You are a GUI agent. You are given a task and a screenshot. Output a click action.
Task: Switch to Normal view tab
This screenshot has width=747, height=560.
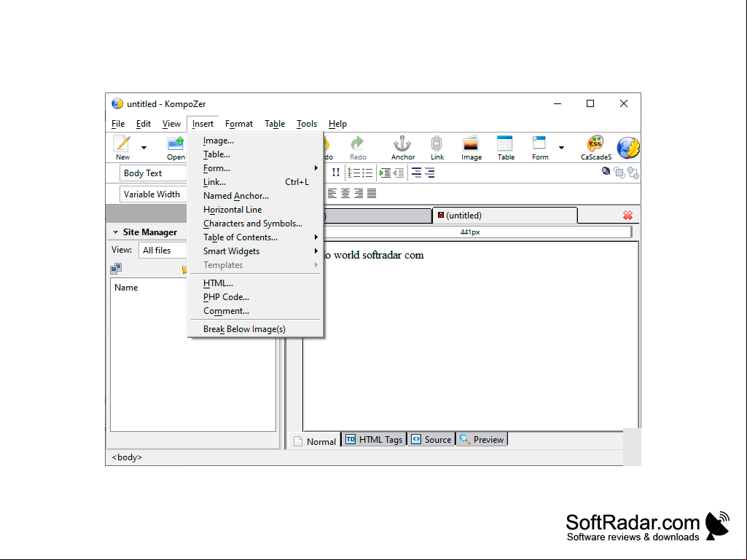[316, 441]
